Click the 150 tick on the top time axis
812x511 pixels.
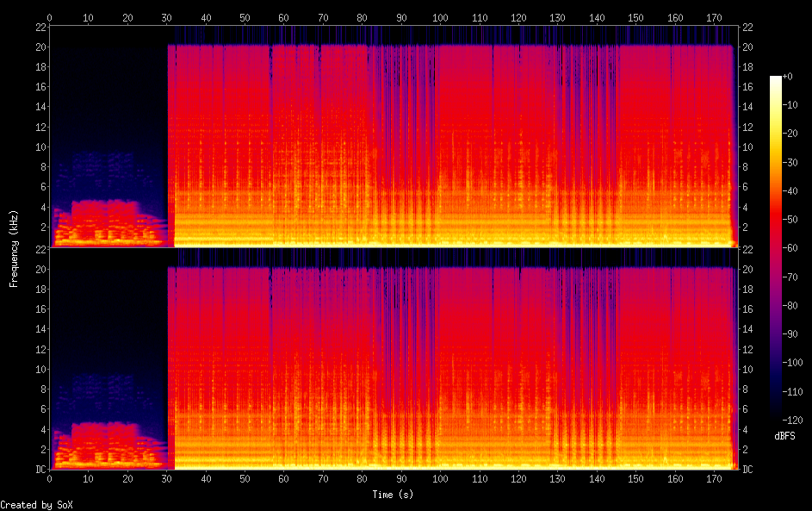(x=635, y=16)
